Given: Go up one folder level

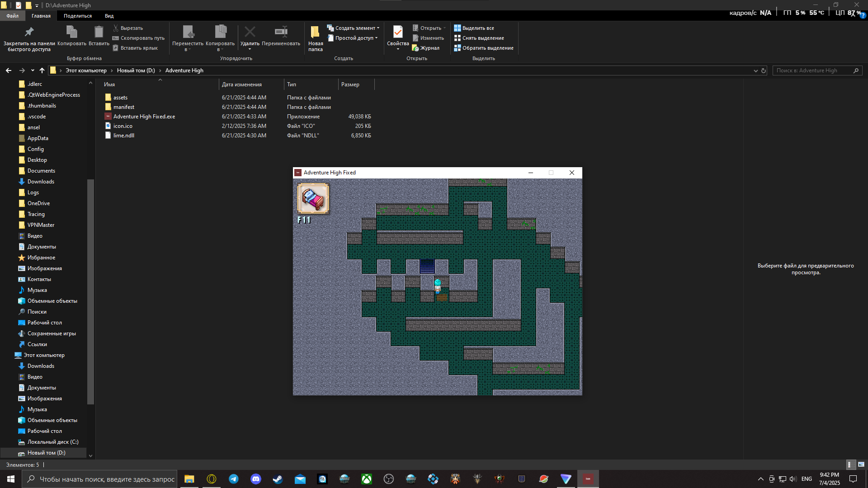Looking at the screenshot, I should [x=42, y=70].
